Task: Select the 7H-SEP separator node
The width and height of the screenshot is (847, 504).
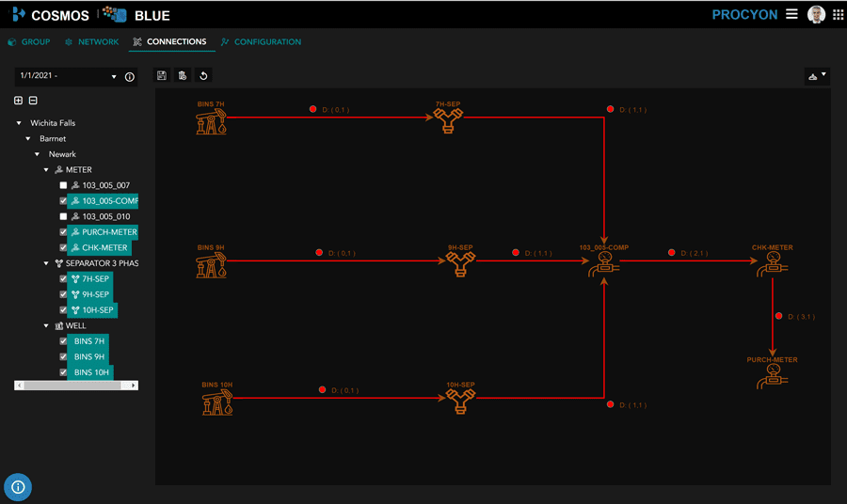Action: click(448, 120)
